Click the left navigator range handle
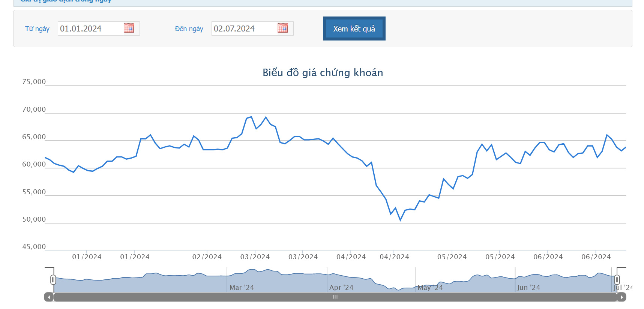Image resolution: width=644 pixels, height=309 pixels. [53, 280]
